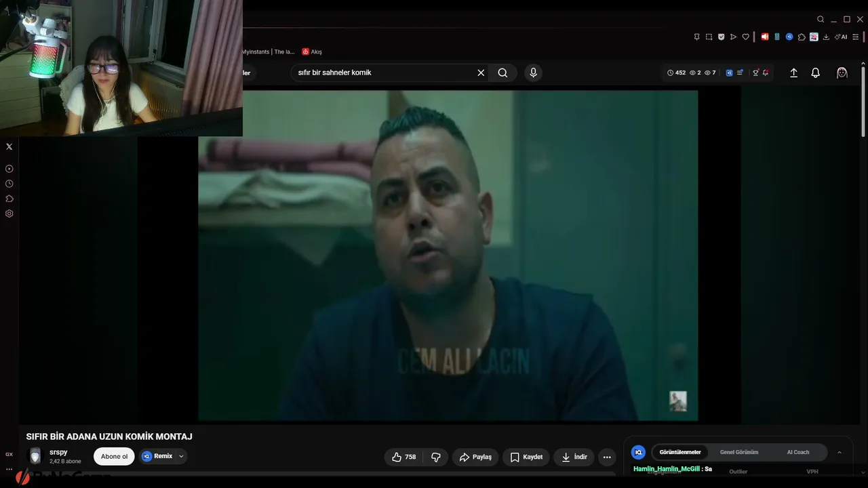Image resolution: width=868 pixels, height=488 pixels.
Task: Open the YouTube account avatar menu
Action: point(842,73)
